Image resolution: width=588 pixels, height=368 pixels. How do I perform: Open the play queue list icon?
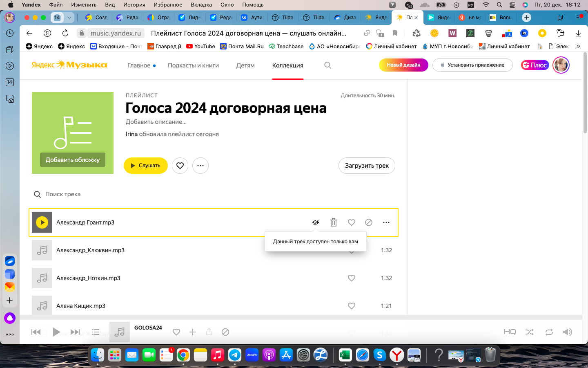tap(96, 332)
